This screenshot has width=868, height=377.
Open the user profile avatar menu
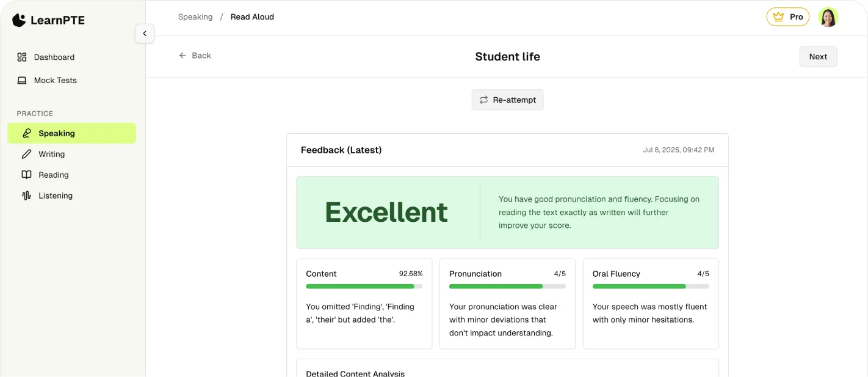coord(828,17)
